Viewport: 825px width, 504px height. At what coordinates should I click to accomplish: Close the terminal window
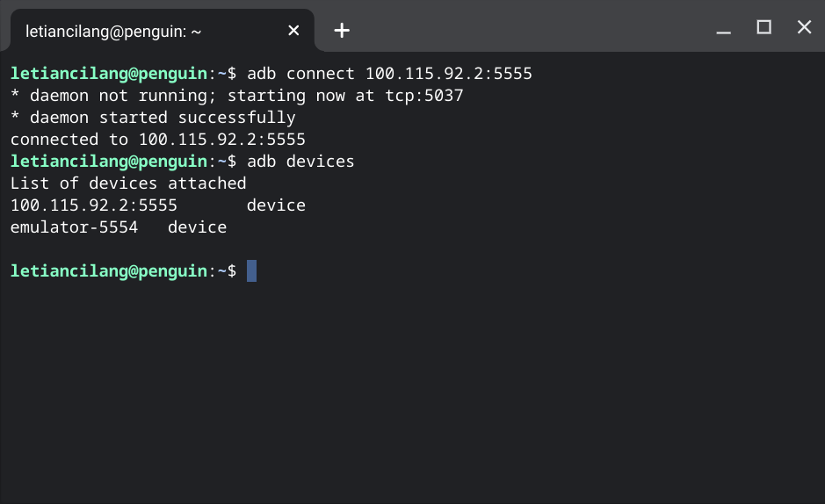pyautogui.click(x=804, y=27)
